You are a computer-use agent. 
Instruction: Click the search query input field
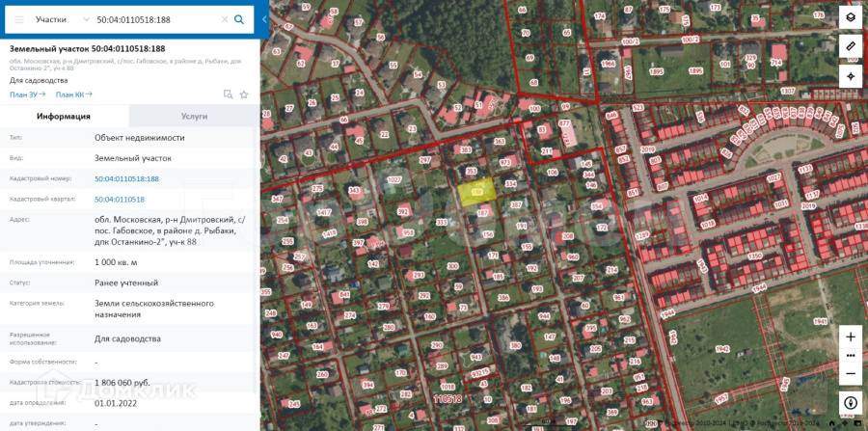click(156, 19)
